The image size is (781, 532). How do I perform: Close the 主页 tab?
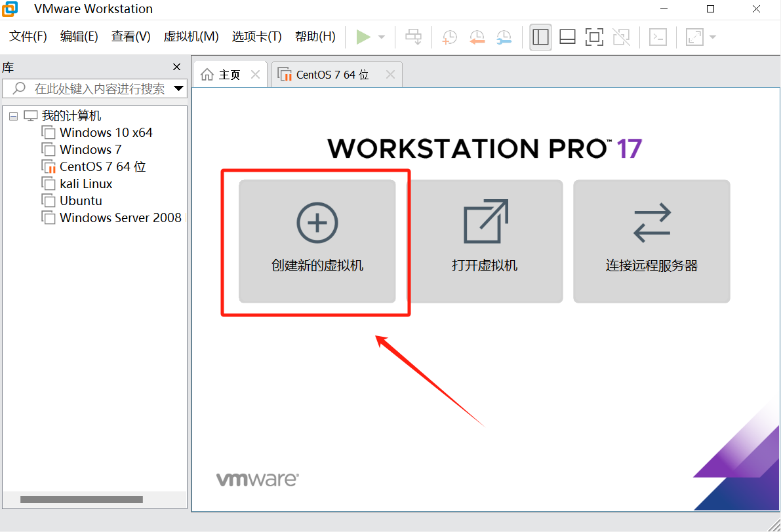256,75
